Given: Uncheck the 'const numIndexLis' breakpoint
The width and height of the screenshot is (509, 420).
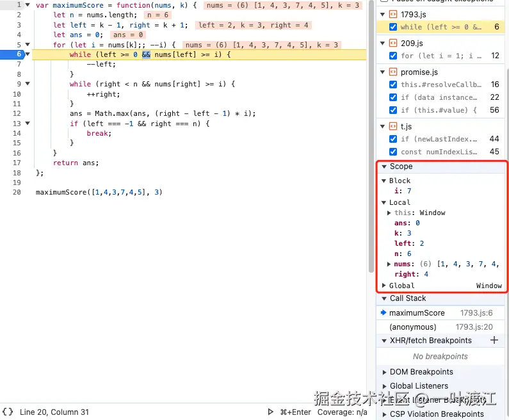Looking at the screenshot, I should (393, 152).
